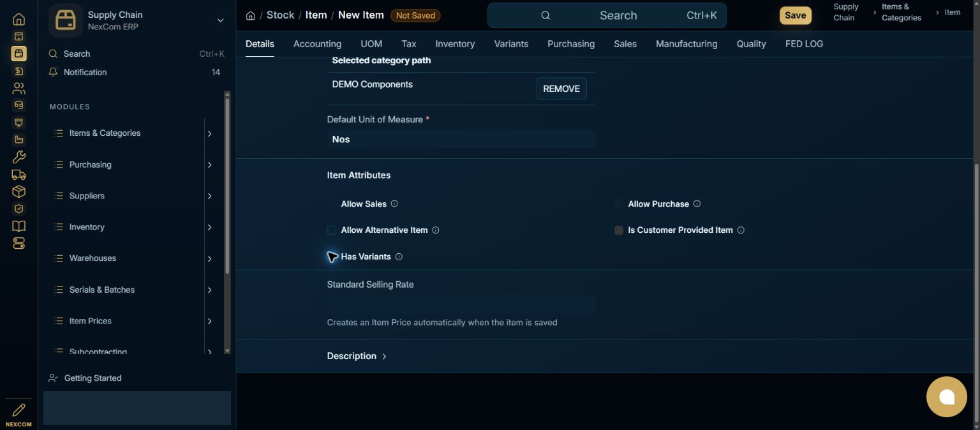
Task: Click the large Supply Chain package logo
Action: [x=65, y=20]
